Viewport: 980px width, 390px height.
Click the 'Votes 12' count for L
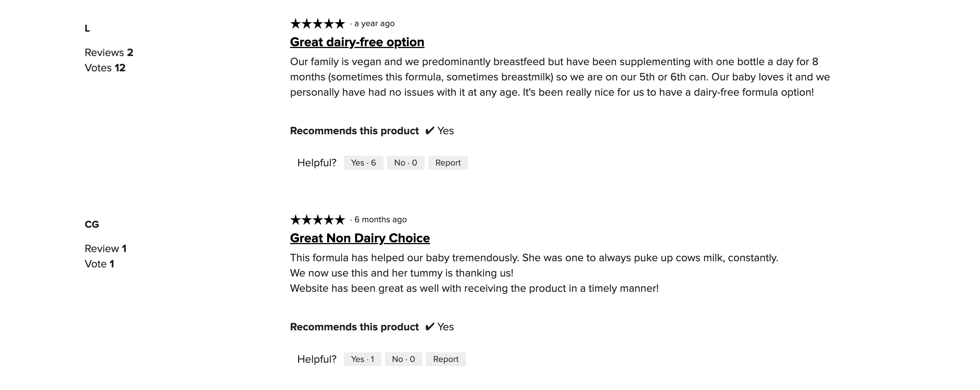tap(105, 68)
